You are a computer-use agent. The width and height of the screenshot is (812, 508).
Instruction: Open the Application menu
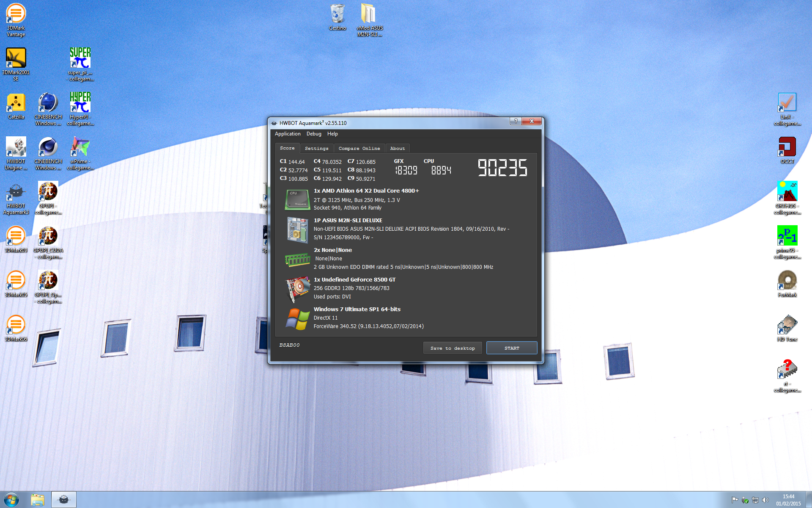coord(288,134)
